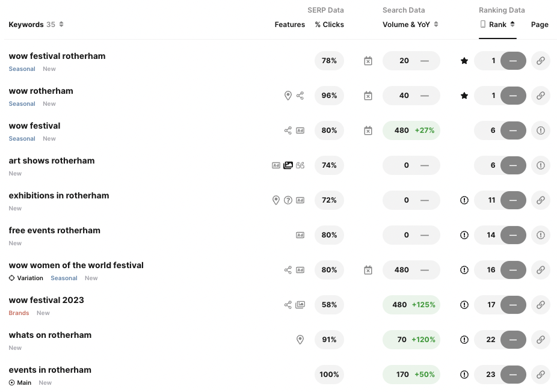Click star icon beside wow rotherham rank

(x=464, y=96)
